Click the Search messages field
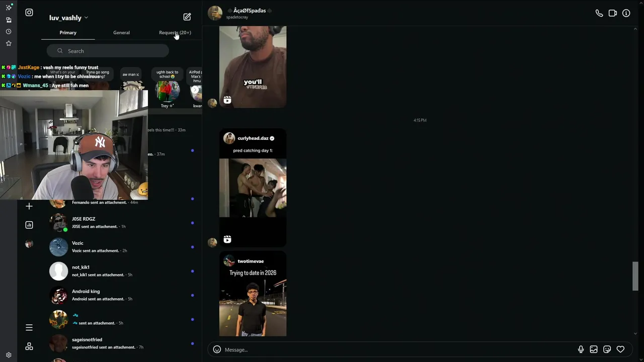The width and height of the screenshot is (644, 362). point(108,51)
